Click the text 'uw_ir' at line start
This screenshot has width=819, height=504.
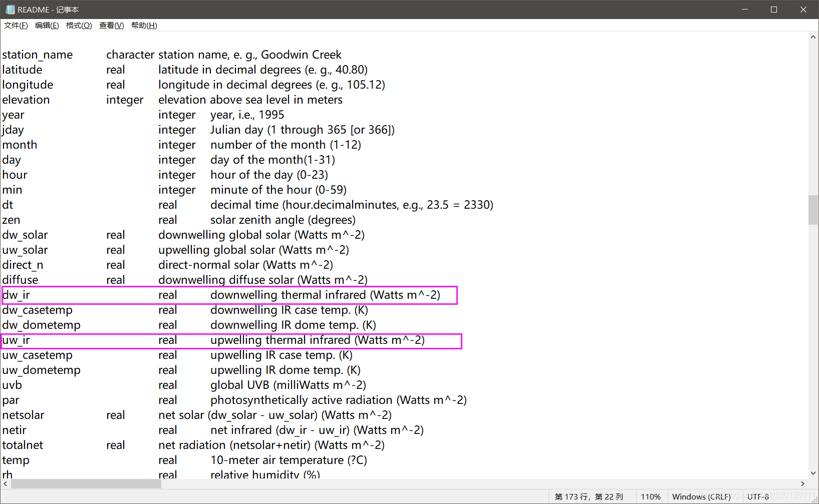pos(16,340)
